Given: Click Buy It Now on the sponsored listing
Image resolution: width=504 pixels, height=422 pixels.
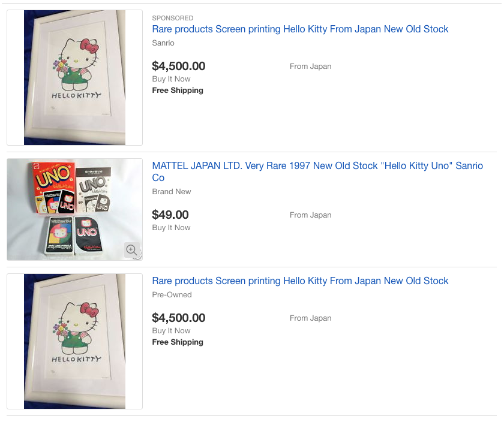Looking at the screenshot, I should click(x=171, y=79).
